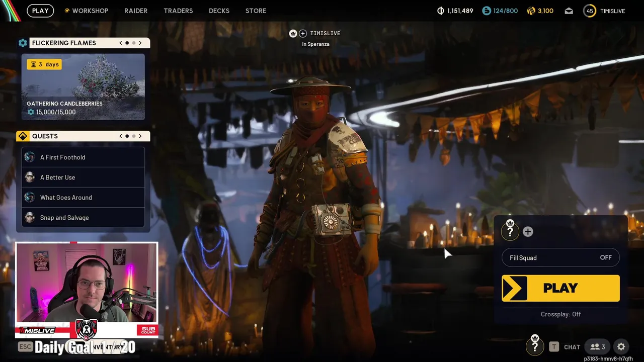The width and height of the screenshot is (644, 362).
Task: Click the In Speranza status text
Action: 316,44
